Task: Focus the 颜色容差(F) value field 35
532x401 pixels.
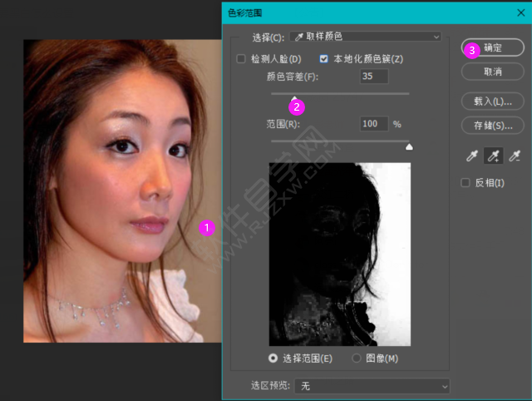Action: (x=374, y=76)
